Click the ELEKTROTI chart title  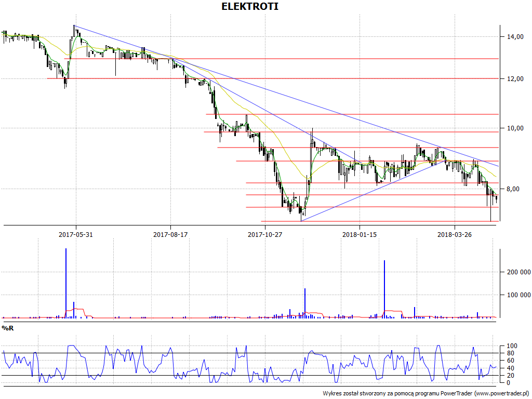tap(250, 6)
